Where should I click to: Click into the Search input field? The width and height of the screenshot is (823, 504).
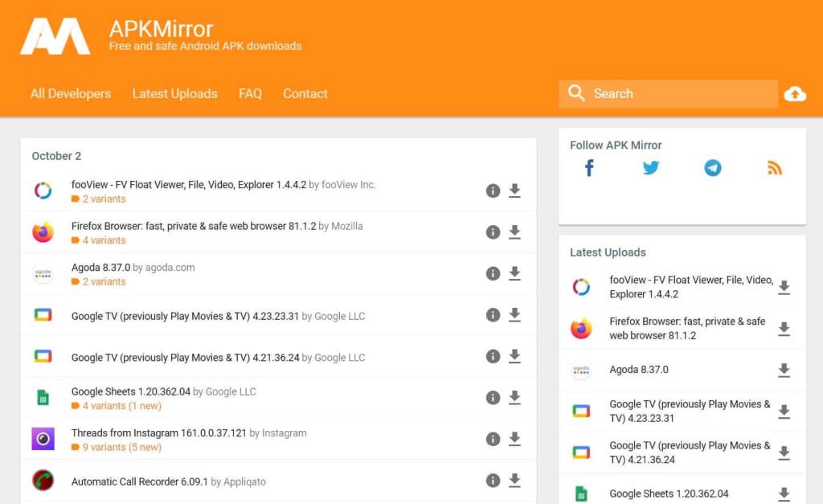pos(679,94)
